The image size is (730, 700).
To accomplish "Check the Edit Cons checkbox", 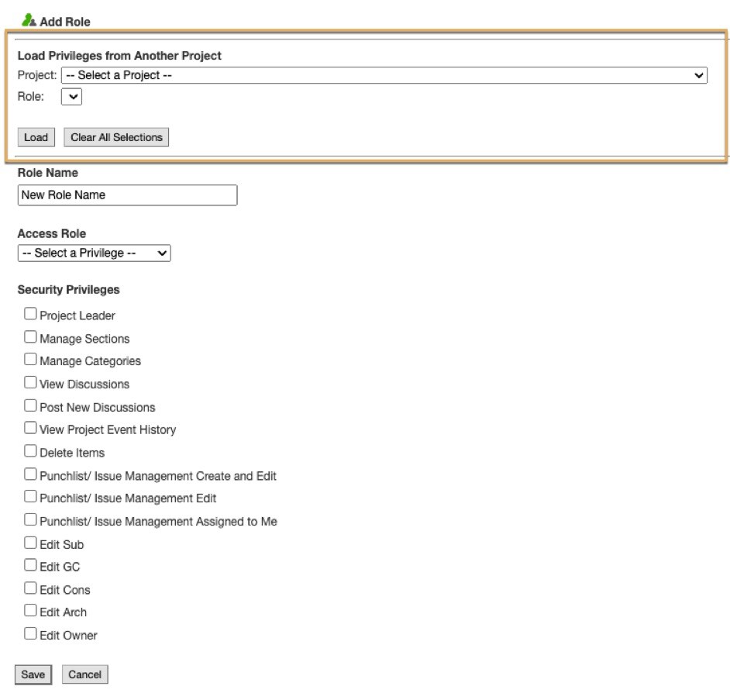I will click(30, 588).
